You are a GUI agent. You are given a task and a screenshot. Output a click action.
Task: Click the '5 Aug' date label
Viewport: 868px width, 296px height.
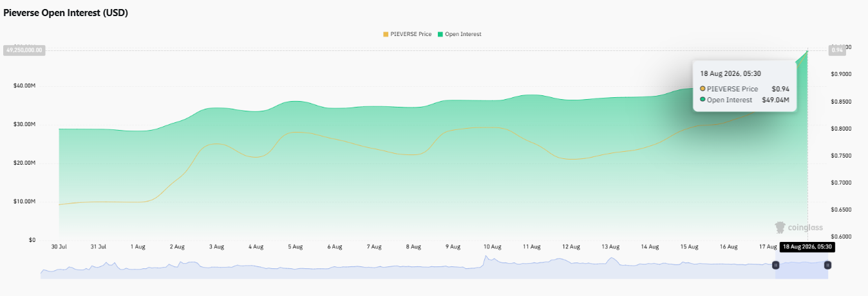295,246
